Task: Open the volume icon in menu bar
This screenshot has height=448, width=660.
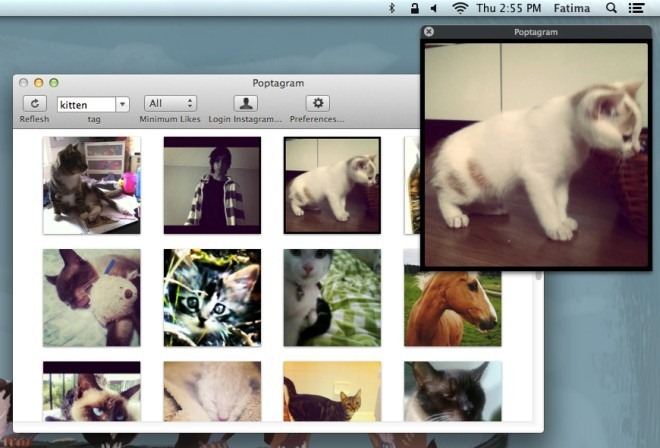Action: point(434,8)
